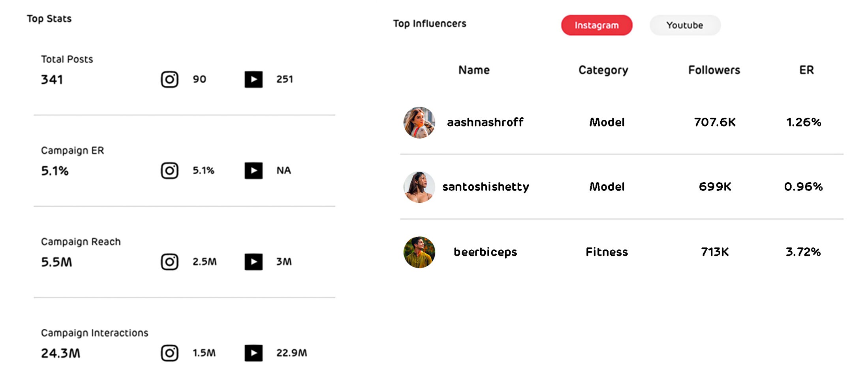Click YouTube icon next to NA value

coord(254,171)
